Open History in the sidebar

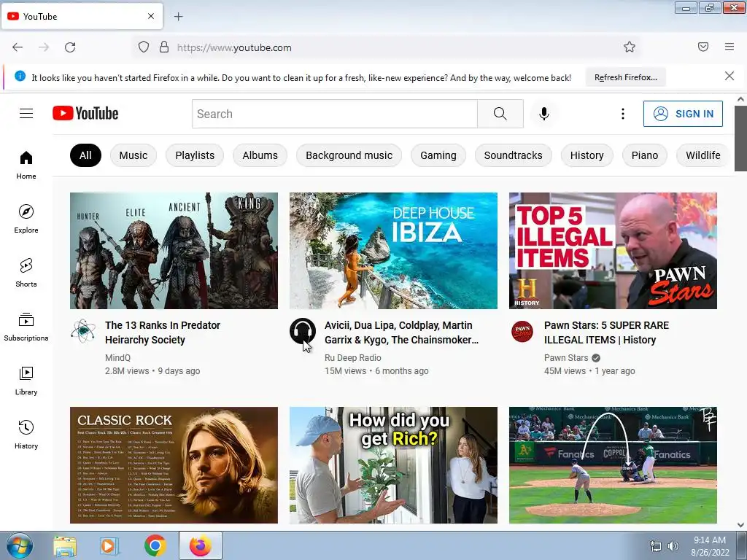tap(26, 435)
